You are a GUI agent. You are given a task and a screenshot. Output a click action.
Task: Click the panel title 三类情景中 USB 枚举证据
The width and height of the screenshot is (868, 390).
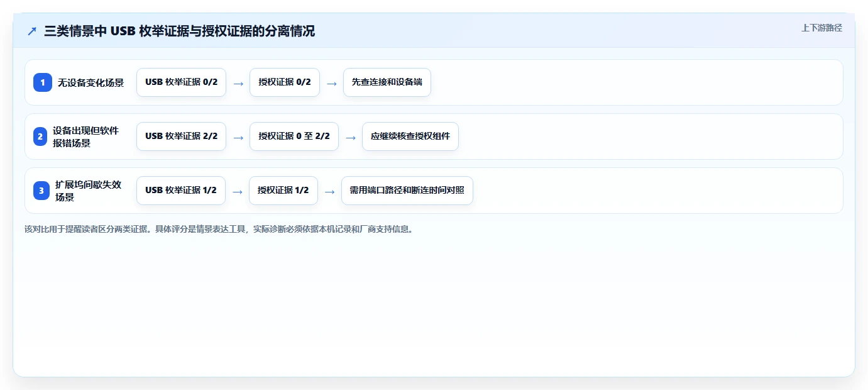pos(180,31)
